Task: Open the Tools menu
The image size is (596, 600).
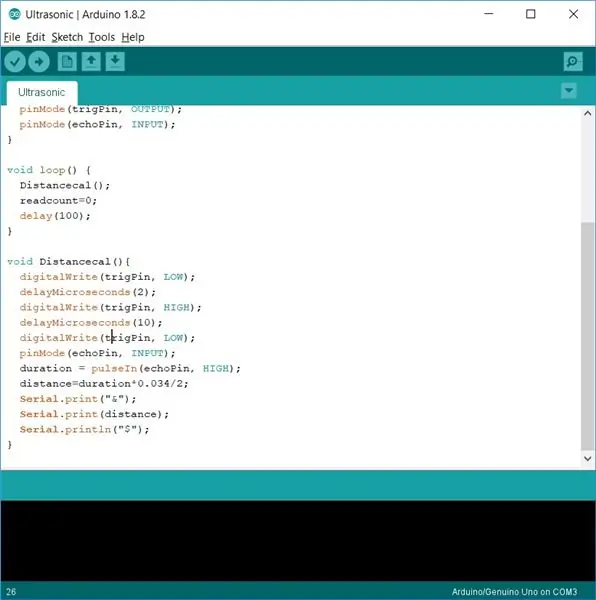Action: point(102,37)
